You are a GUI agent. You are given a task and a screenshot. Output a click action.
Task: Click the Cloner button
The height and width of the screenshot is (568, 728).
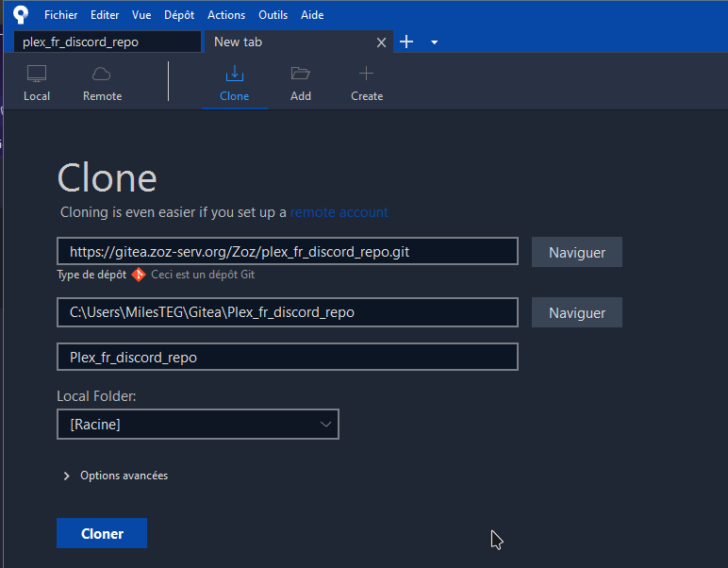point(102,533)
